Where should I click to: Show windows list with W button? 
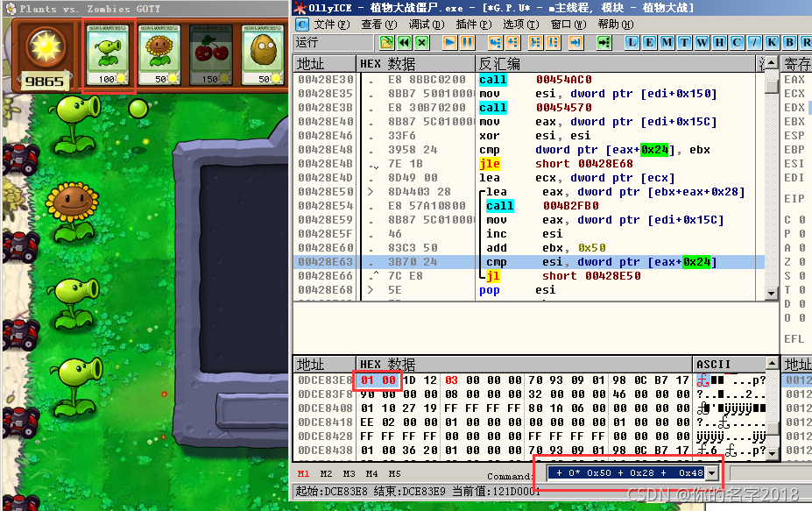click(703, 42)
